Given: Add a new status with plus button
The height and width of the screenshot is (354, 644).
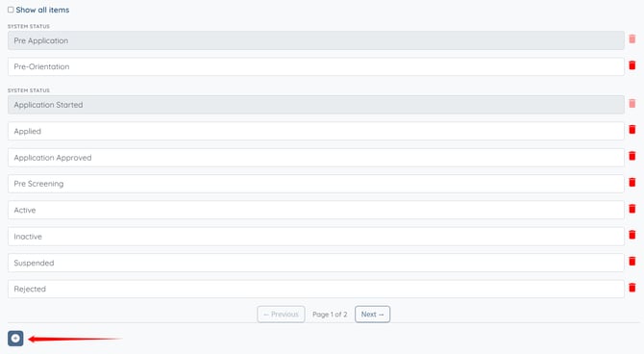Looking at the screenshot, I should coord(15,339).
